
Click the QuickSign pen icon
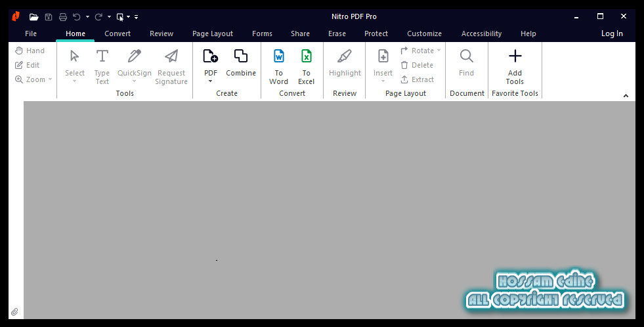coord(135,56)
